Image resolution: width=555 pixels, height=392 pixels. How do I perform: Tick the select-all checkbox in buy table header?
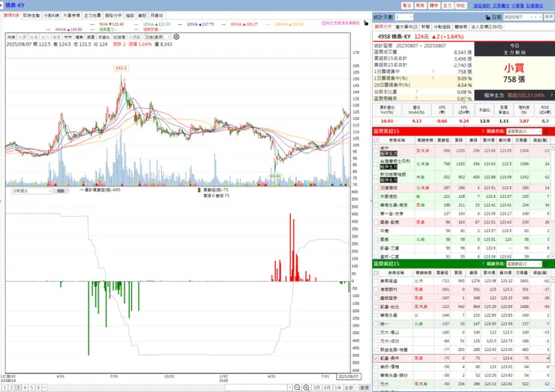click(376, 140)
